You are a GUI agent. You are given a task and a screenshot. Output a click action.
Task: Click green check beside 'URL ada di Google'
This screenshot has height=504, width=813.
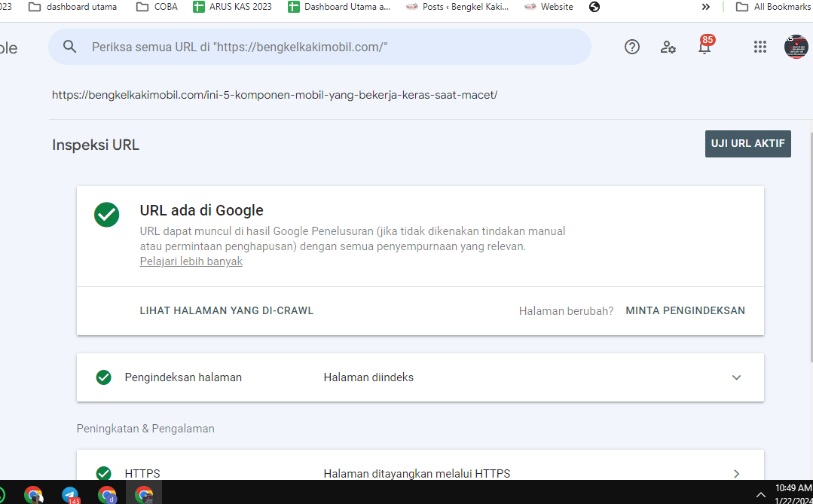pyautogui.click(x=107, y=215)
